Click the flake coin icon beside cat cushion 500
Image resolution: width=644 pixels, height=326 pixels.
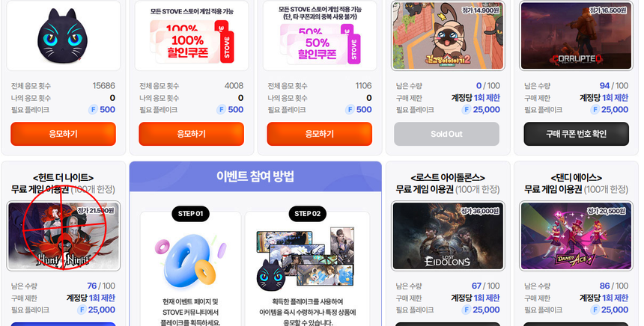pos(93,109)
